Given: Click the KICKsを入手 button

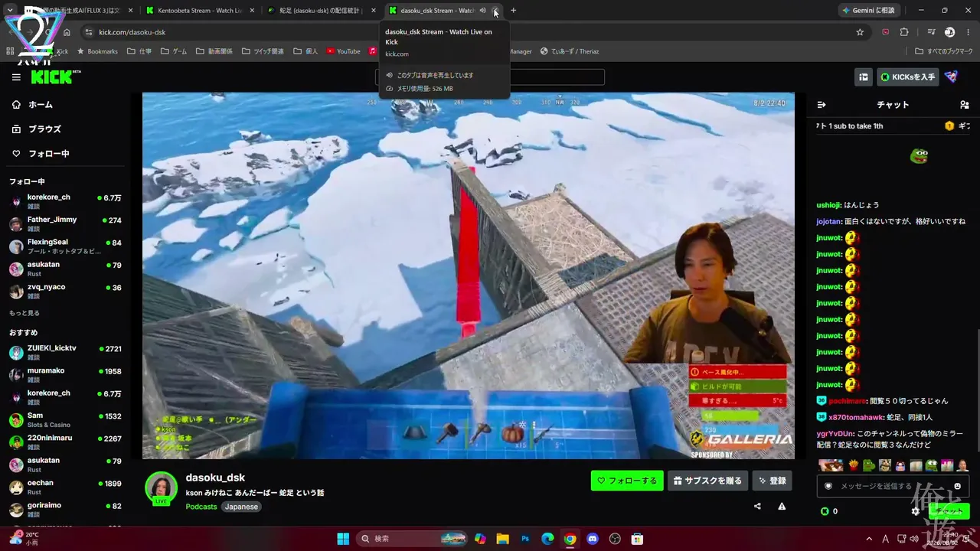Looking at the screenshot, I should click(x=908, y=77).
